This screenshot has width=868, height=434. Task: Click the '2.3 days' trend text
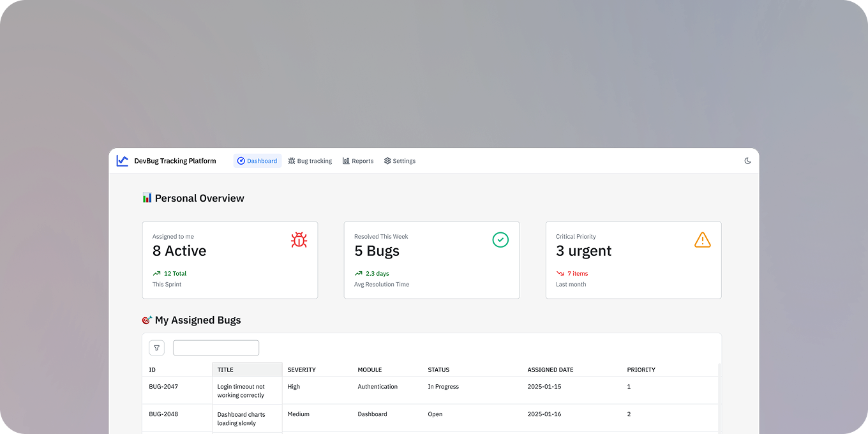tap(377, 273)
